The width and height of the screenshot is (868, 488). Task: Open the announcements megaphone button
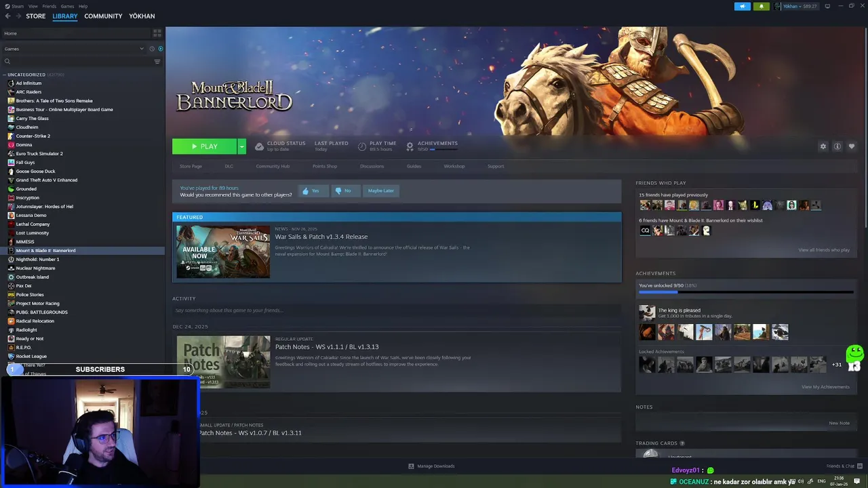pyautogui.click(x=742, y=6)
